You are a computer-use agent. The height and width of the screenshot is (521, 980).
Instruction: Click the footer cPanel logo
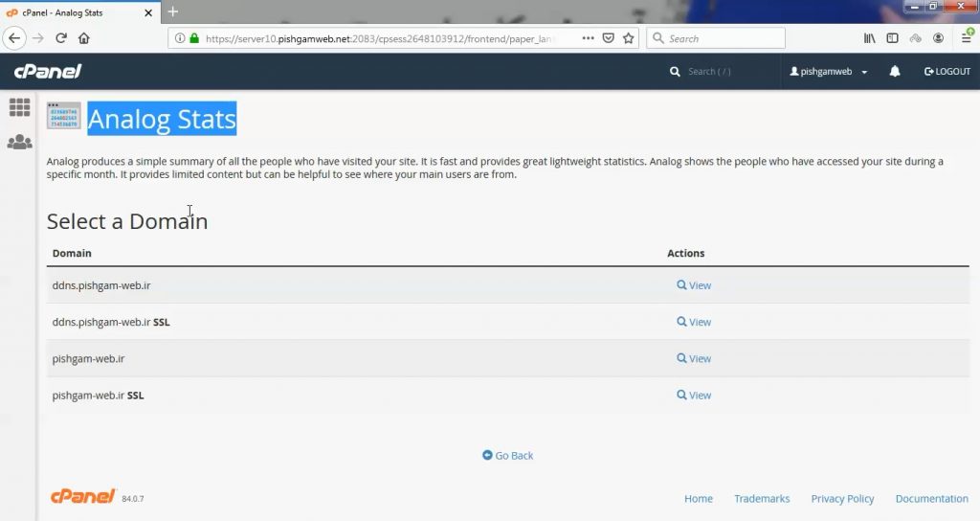coord(83,496)
